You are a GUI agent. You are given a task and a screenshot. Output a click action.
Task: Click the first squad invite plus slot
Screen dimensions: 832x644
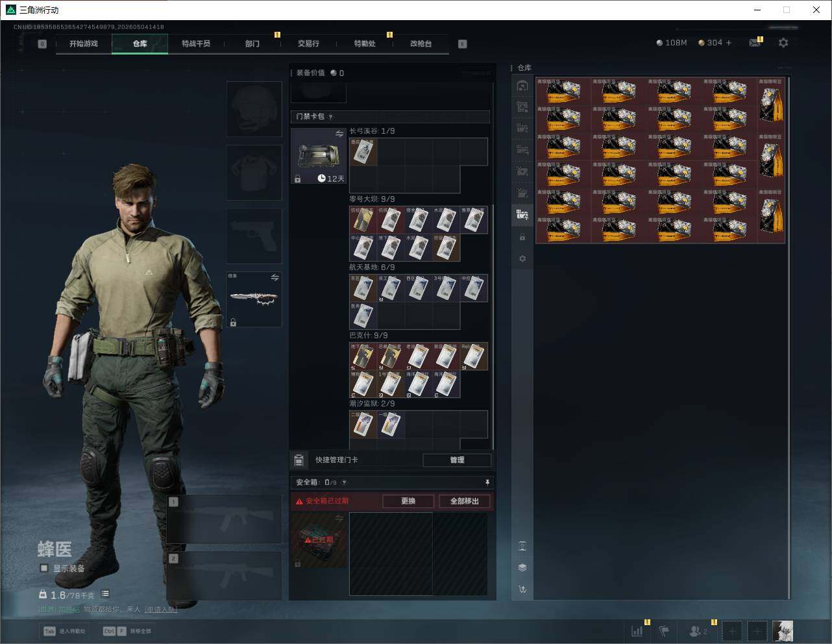point(732,630)
